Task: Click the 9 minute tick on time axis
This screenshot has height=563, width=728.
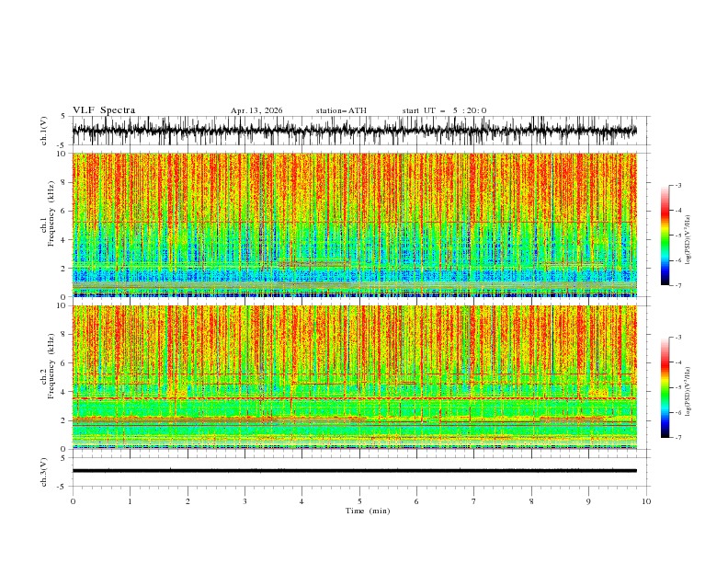Action: 588,501
